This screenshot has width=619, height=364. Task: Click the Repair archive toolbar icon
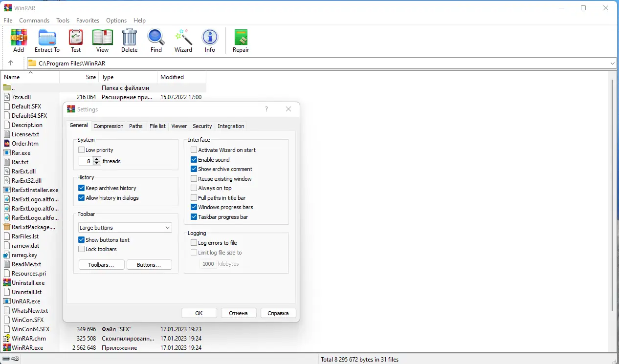(x=241, y=37)
